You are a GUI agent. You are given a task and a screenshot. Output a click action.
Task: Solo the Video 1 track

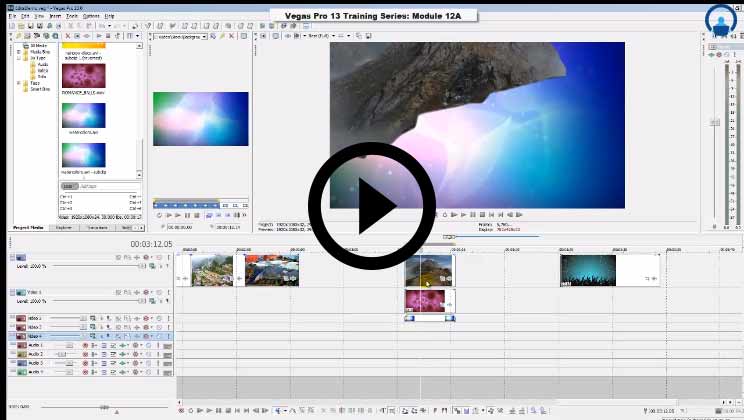[x=168, y=293]
